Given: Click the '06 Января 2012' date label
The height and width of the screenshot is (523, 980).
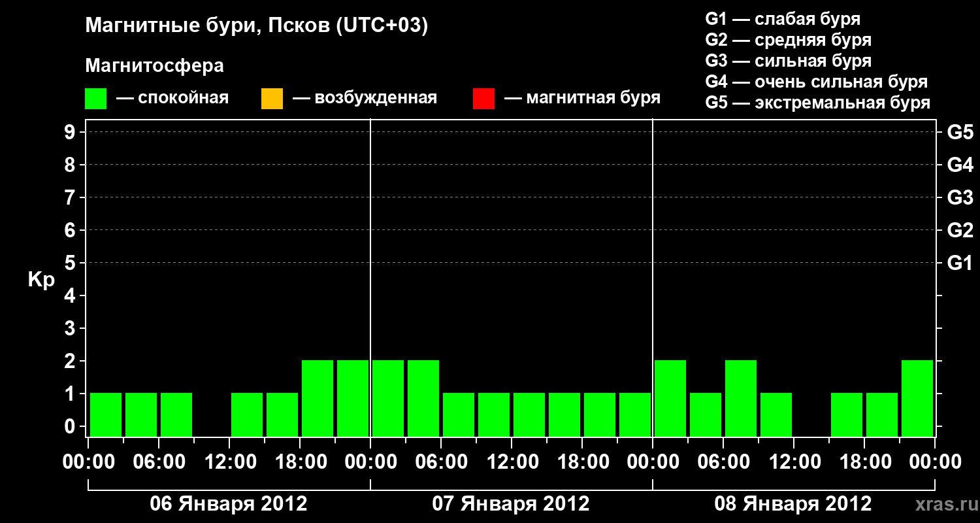Looking at the screenshot, I should [x=229, y=504].
